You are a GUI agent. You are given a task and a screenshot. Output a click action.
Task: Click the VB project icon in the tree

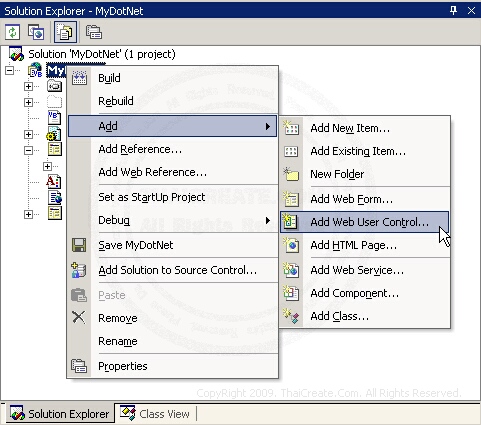pos(35,71)
